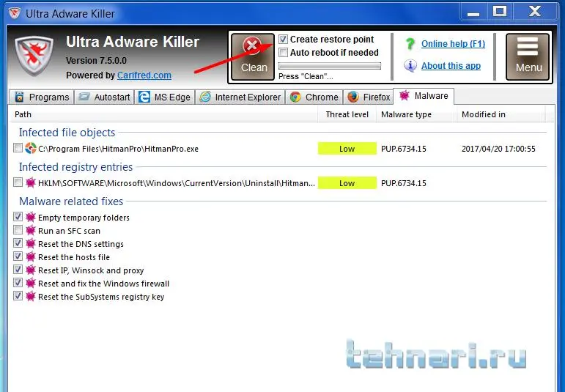
Task: Switch to the MS Edge tab
Action: tap(165, 97)
